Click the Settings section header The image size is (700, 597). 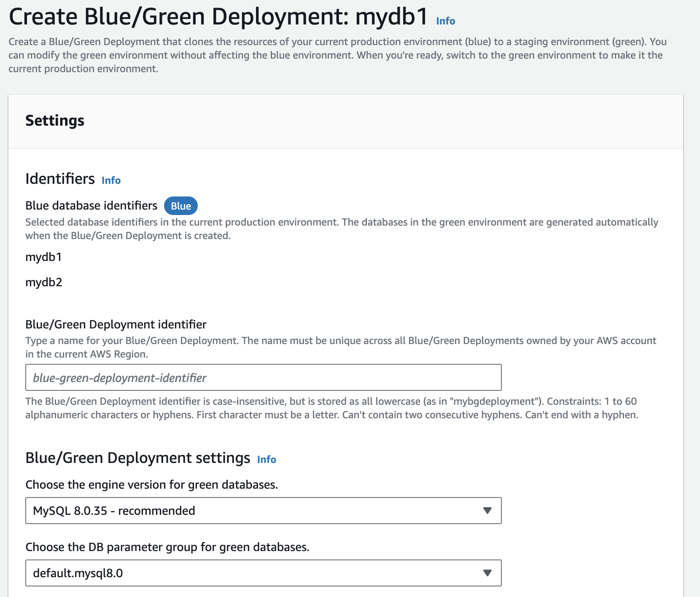pos(55,121)
